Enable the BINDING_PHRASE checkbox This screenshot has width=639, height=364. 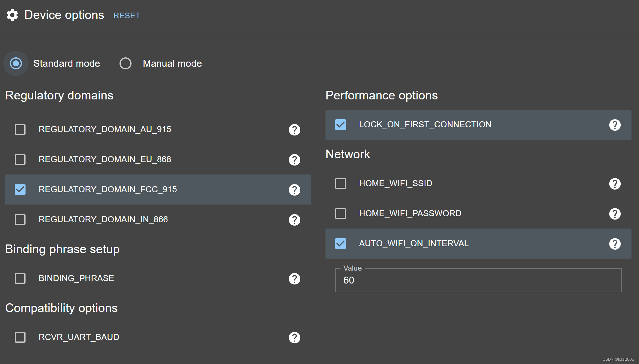pos(20,278)
